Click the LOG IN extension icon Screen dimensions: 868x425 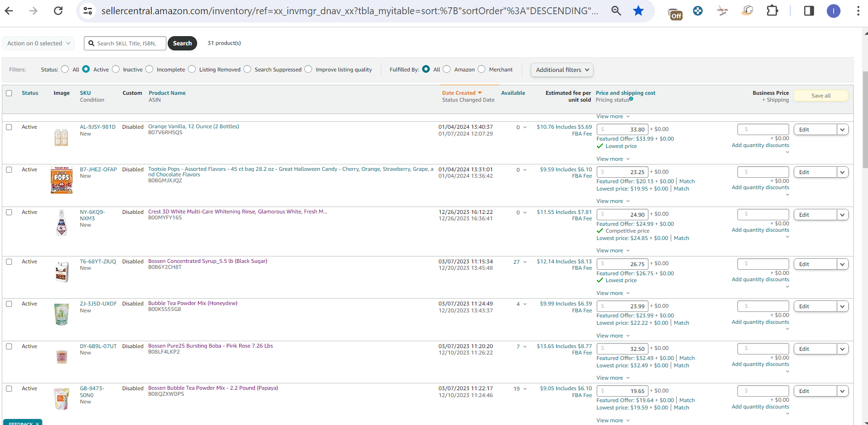(x=722, y=11)
